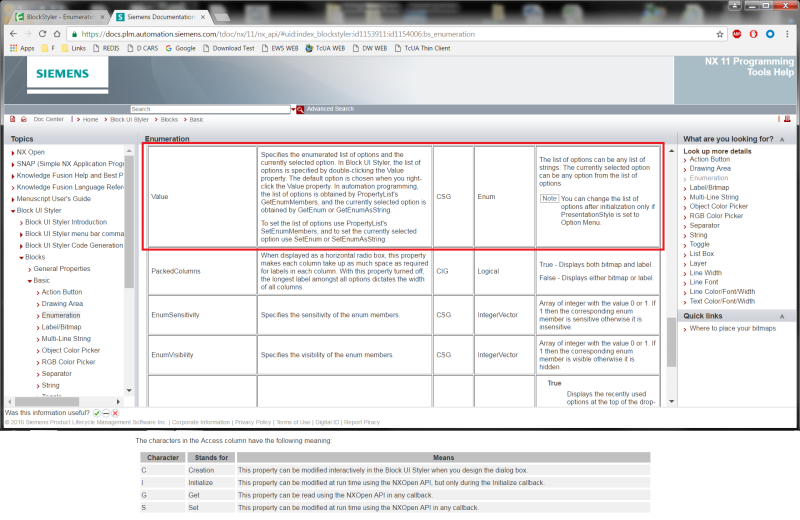Open the Apps bookmarks shortcut
This screenshot has height=520, width=800.
[x=22, y=48]
